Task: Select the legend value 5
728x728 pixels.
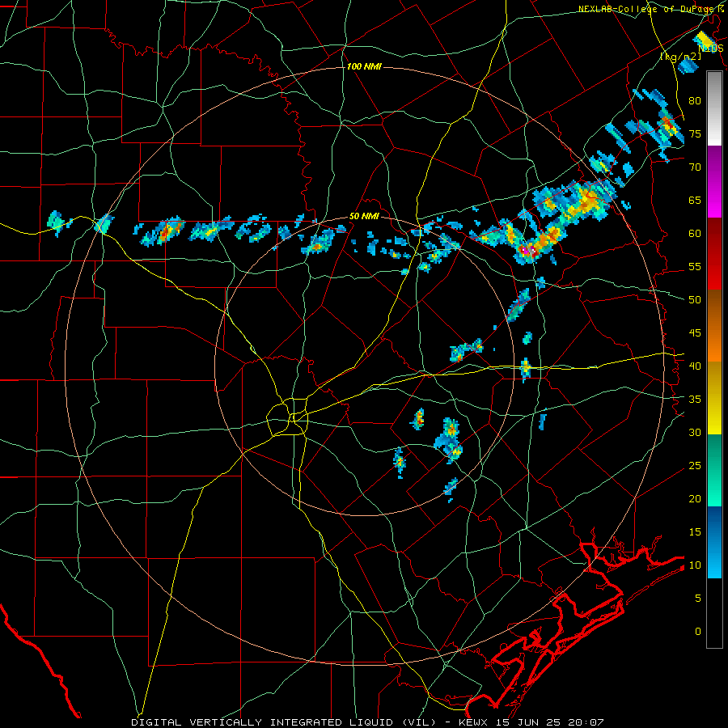Action: pos(697,599)
